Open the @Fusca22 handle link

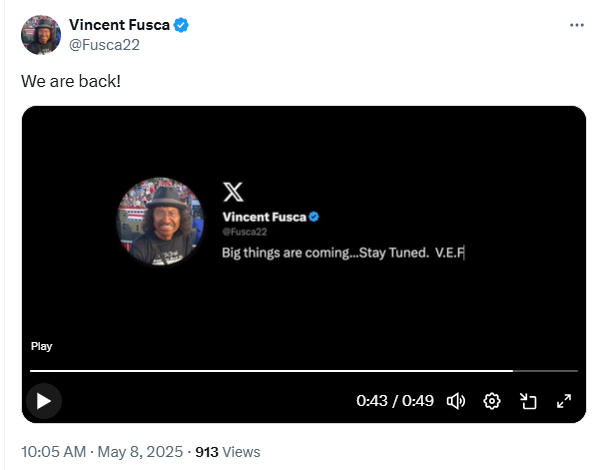(x=102, y=45)
